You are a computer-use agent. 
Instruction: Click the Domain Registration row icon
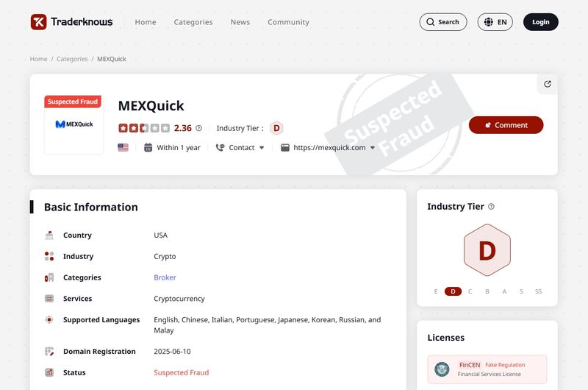(x=49, y=351)
